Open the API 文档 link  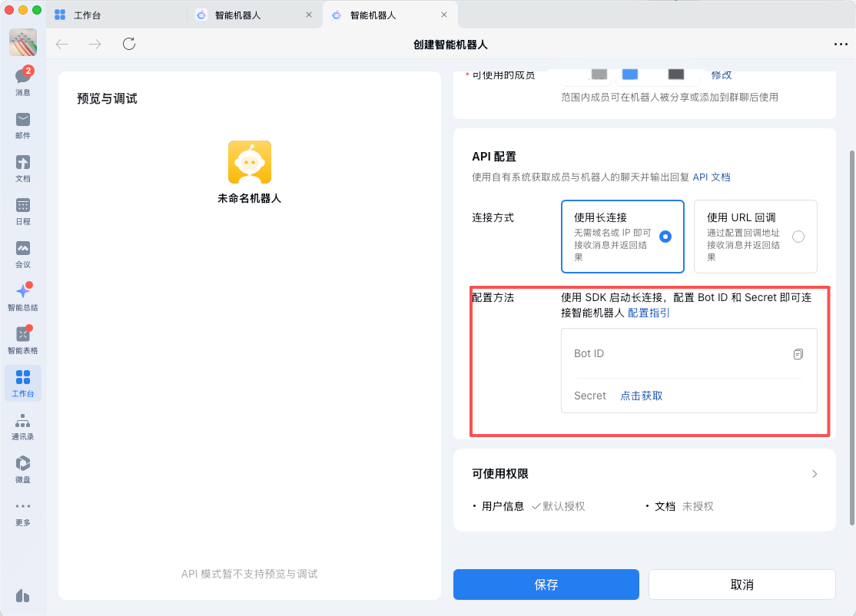[x=711, y=177]
